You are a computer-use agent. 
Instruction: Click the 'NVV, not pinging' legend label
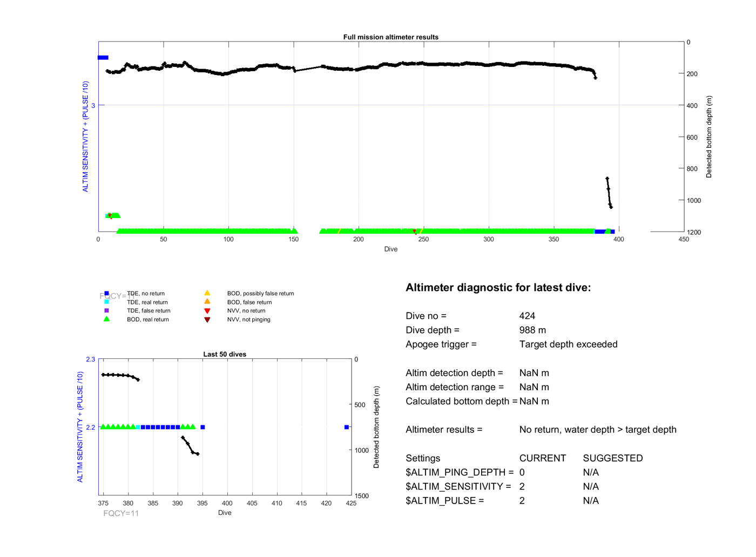[x=248, y=320]
